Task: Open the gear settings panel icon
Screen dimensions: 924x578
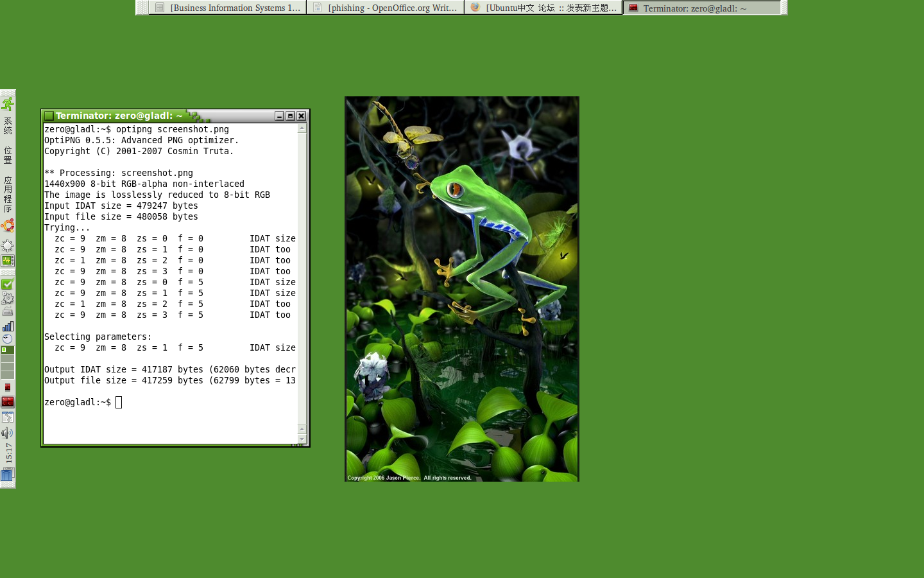Action: 8,298
